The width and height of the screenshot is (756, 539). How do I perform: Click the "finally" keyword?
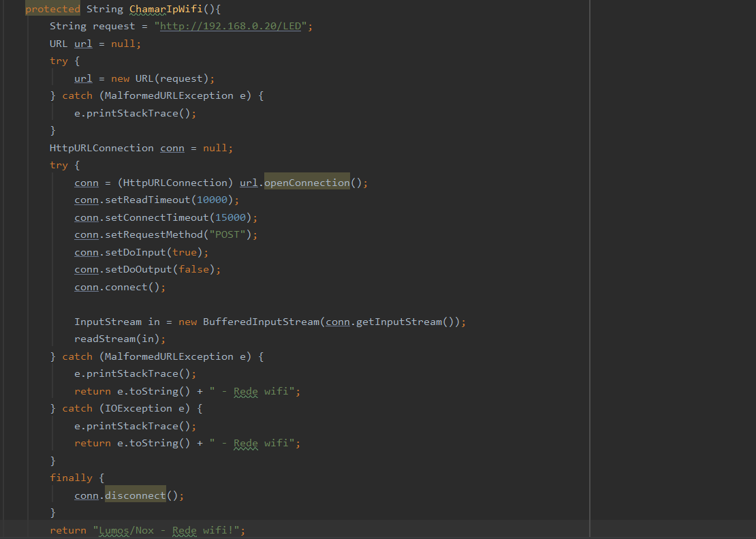pyautogui.click(x=71, y=478)
